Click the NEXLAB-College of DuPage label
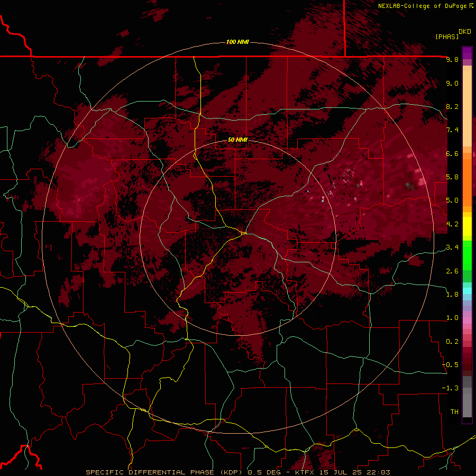This screenshot has height=476, width=476. point(422,6)
